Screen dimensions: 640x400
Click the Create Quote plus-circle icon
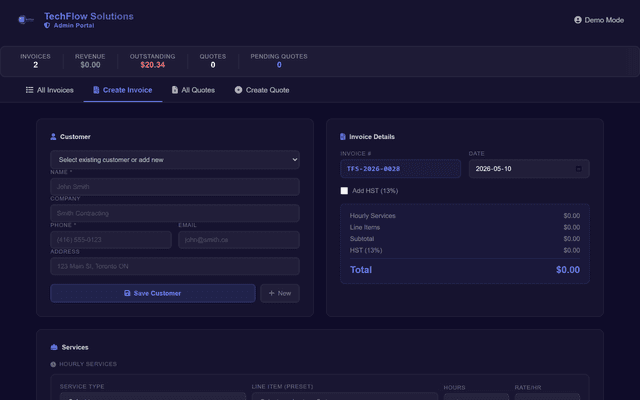(238, 90)
